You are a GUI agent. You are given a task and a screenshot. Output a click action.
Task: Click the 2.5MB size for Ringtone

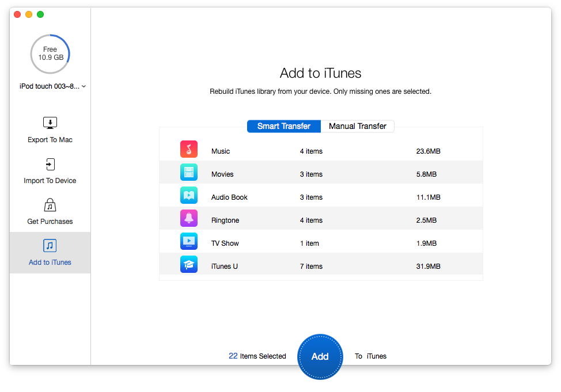(426, 220)
